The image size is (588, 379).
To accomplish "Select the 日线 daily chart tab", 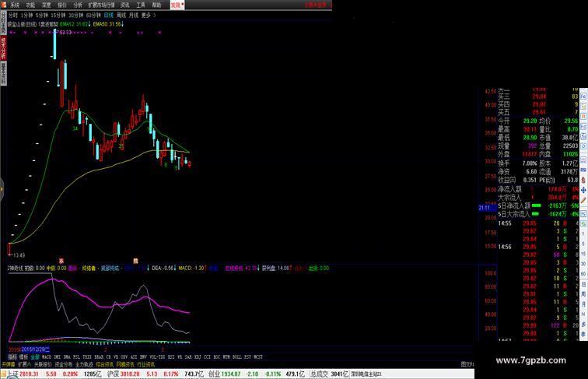I will 109,16.
